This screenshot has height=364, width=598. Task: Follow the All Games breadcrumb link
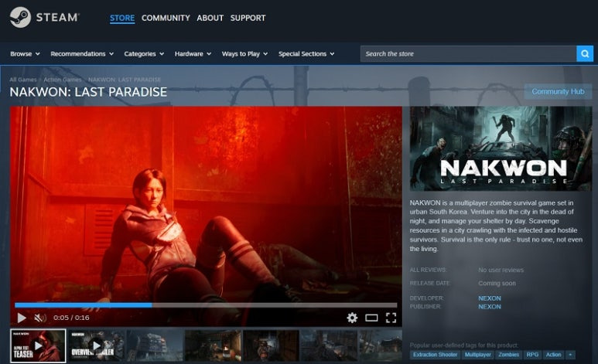click(x=23, y=80)
